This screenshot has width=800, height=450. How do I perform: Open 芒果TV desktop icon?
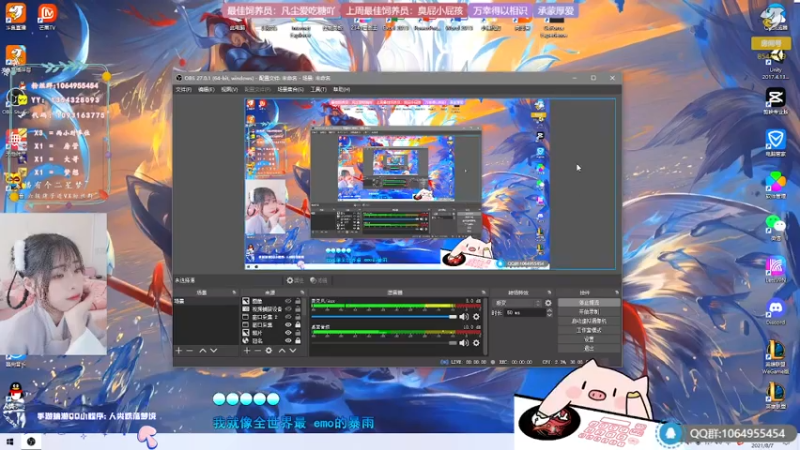click(47, 16)
